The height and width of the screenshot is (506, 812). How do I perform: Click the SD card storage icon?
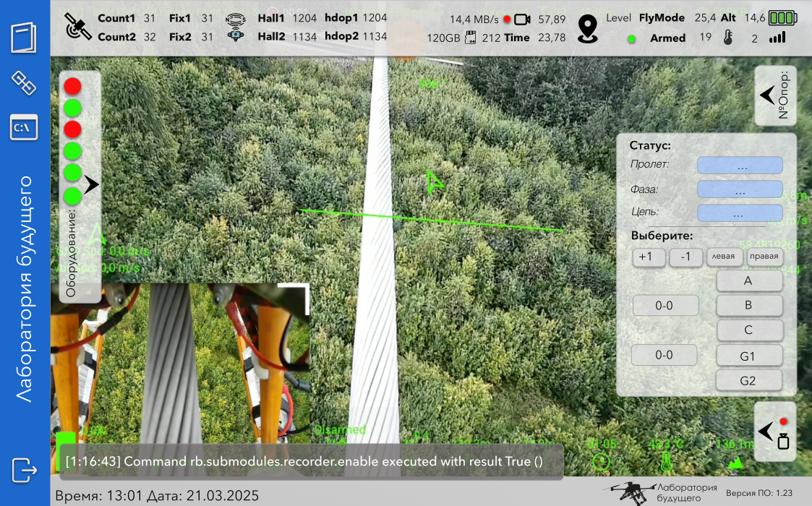pos(470,38)
